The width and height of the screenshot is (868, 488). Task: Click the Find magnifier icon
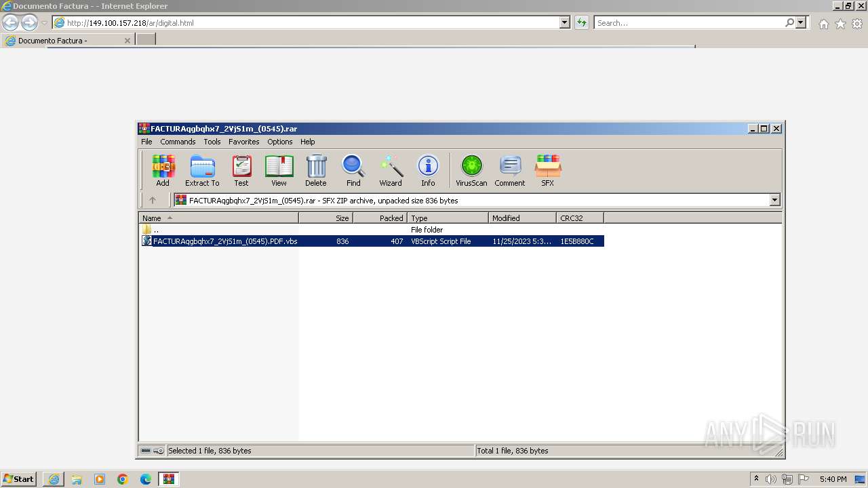tap(353, 171)
